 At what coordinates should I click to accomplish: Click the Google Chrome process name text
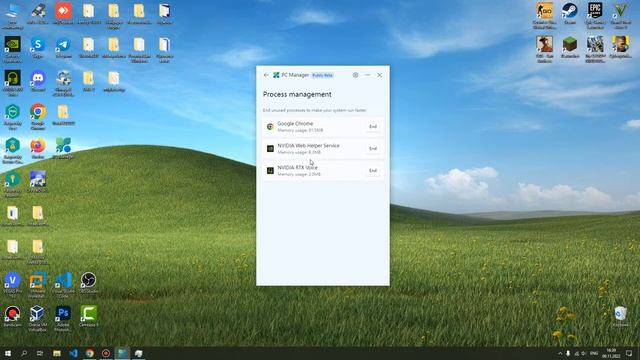tap(295, 123)
